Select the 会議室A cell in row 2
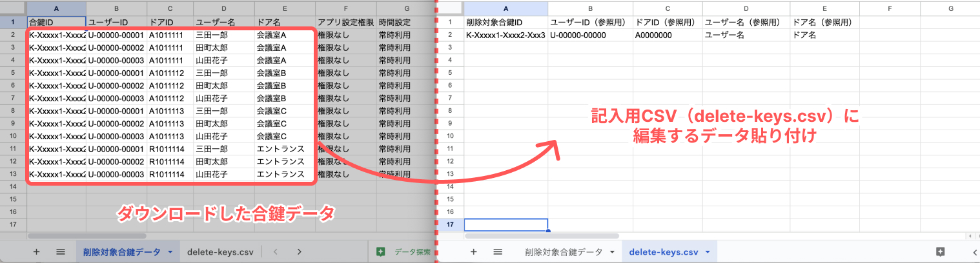This screenshot has width=980, height=263. tap(284, 35)
